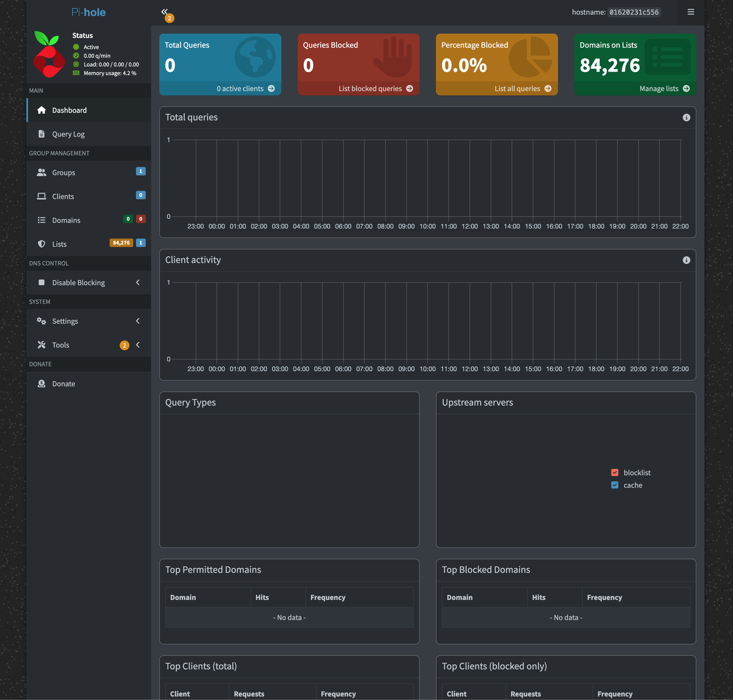The width and height of the screenshot is (733, 700).
Task: Open the Dashboard home icon in sidebar
Action: [41, 110]
